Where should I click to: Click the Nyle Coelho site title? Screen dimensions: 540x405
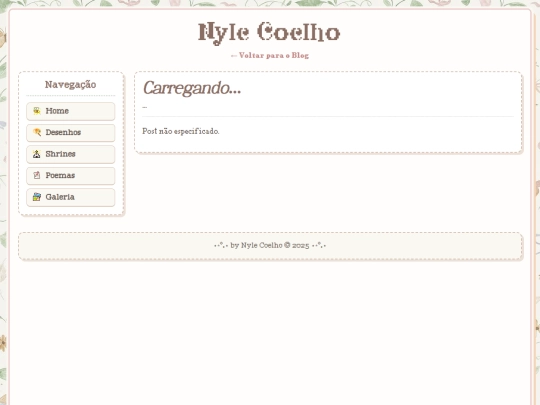coord(269,33)
